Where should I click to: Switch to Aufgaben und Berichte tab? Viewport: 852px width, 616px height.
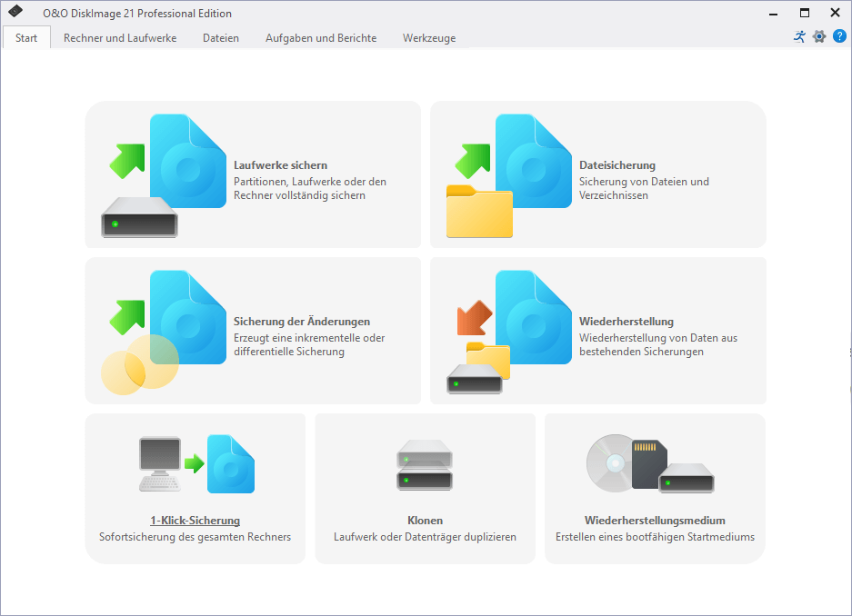321,38
